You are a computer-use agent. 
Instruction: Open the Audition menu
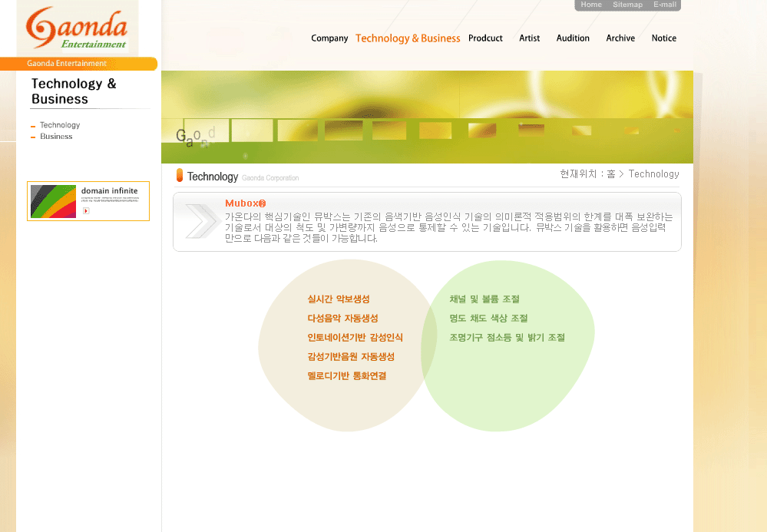tap(573, 38)
